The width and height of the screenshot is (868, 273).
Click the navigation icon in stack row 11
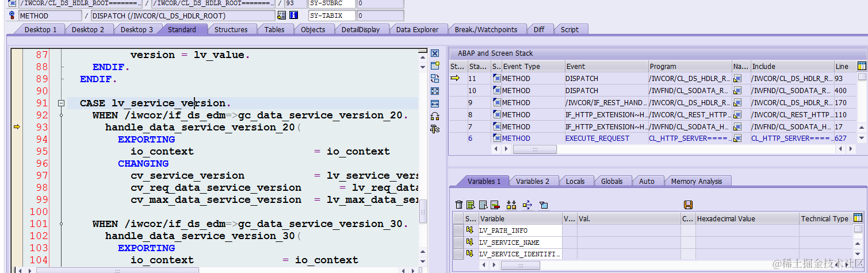pyautogui.click(x=737, y=79)
